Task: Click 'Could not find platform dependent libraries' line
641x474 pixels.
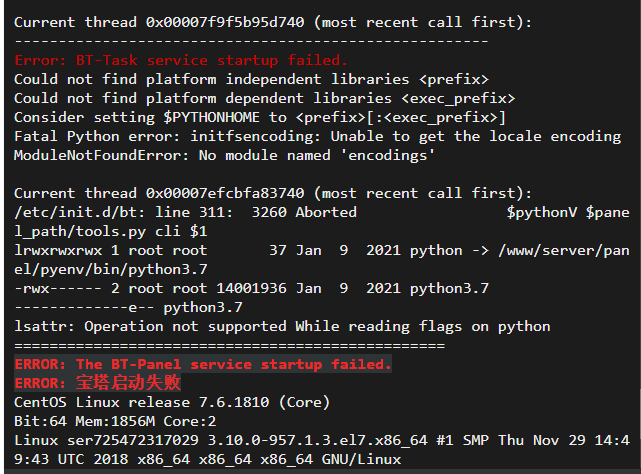Action: click(x=264, y=99)
